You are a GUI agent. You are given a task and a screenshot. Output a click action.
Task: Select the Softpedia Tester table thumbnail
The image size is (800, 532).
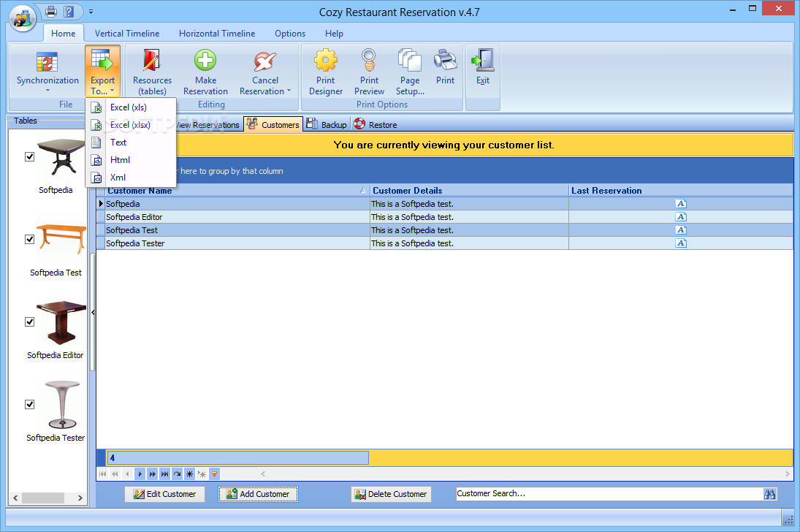(x=62, y=404)
